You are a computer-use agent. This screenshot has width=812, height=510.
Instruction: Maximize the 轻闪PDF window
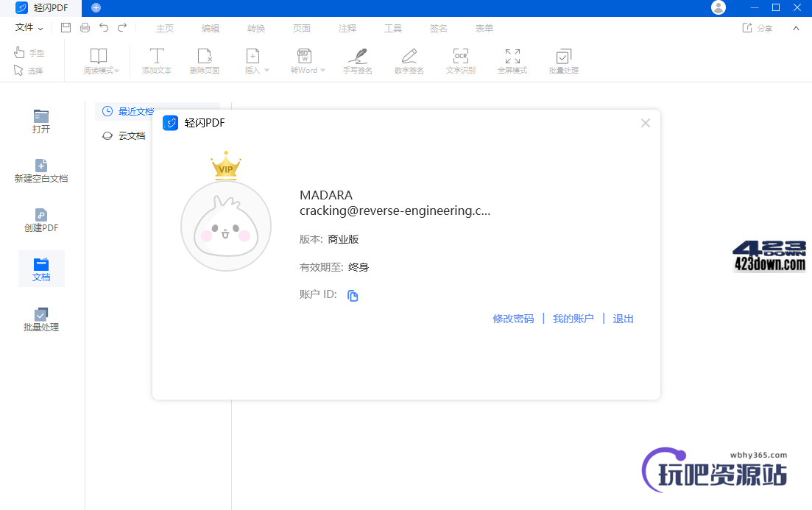776,7
